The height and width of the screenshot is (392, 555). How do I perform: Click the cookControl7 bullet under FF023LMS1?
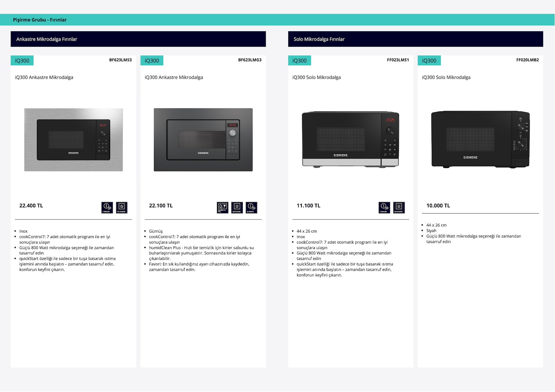pyautogui.click(x=342, y=245)
